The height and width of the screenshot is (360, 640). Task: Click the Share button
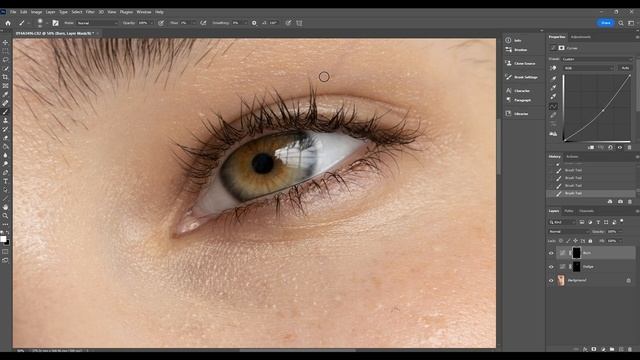tap(606, 23)
